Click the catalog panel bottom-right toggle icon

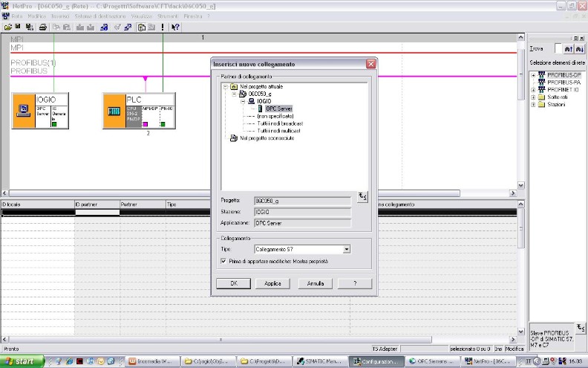(x=580, y=328)
